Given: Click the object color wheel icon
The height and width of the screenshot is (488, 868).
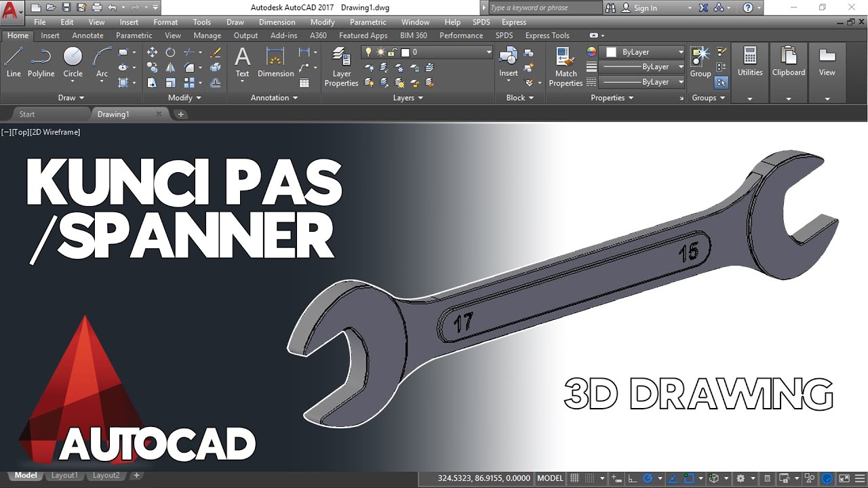Looking at the screenshot, I should pyautogui.click(x=591, y=52).
